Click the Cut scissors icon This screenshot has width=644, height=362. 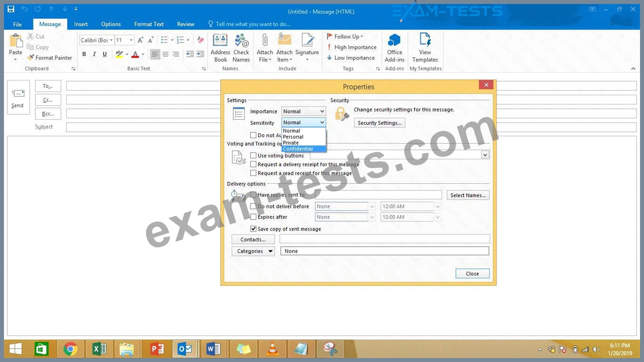click(x=31, y=36)
